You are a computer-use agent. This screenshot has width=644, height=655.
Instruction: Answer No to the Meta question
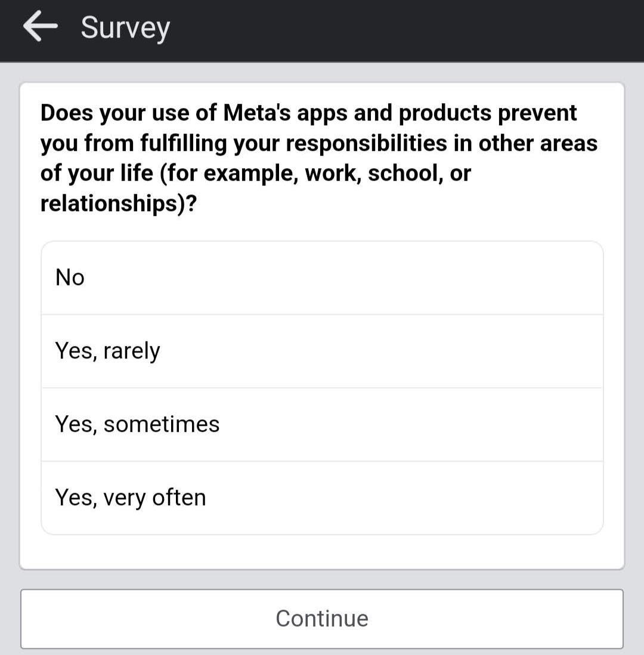click(x=322, y=278)
